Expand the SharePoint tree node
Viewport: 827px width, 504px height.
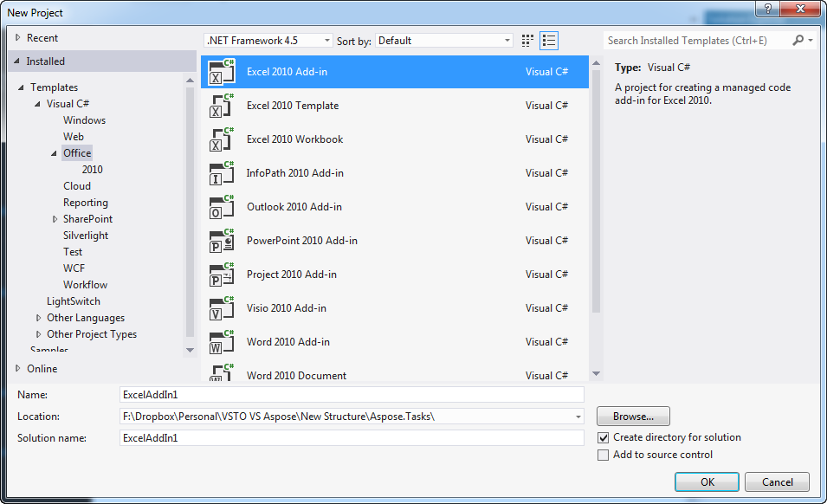click(x=55, y=219)
